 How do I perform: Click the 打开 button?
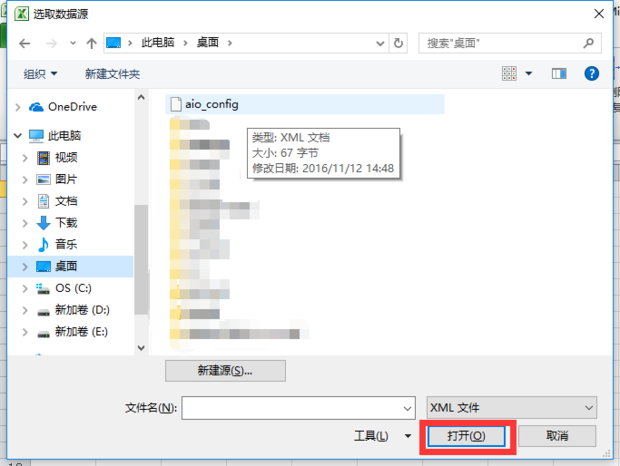(x=466, y=436)
